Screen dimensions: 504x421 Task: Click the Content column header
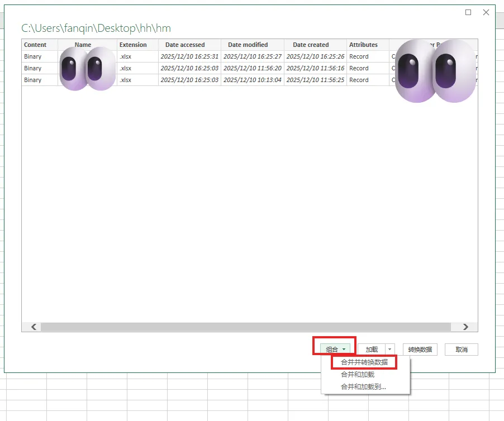pos(40,45)
